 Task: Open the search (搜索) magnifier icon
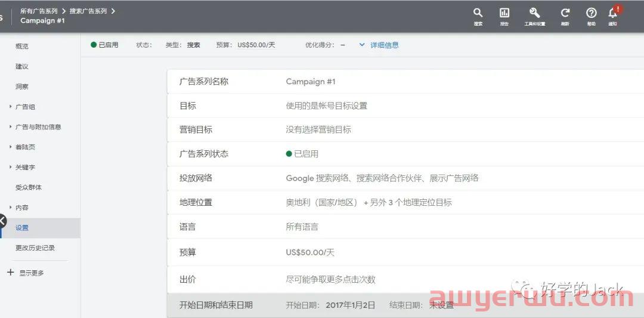click(478, 13)
